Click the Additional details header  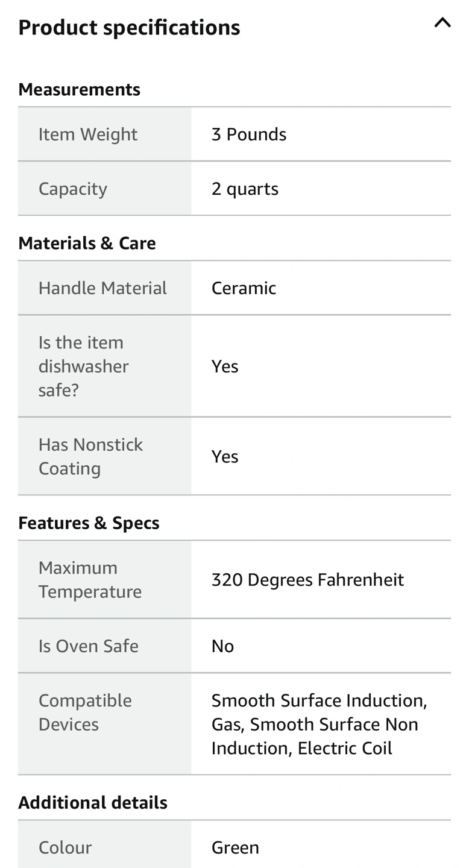[93, 802]
